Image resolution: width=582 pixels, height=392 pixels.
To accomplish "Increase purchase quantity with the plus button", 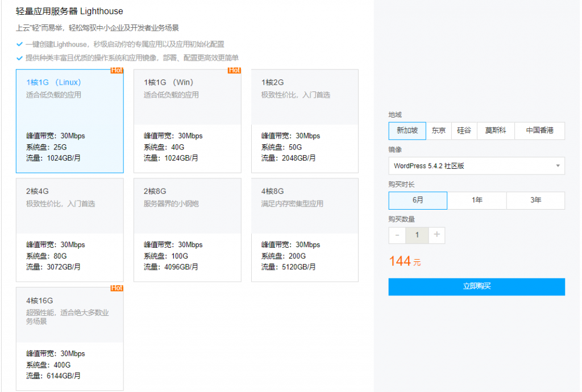I will pos(438,235).
